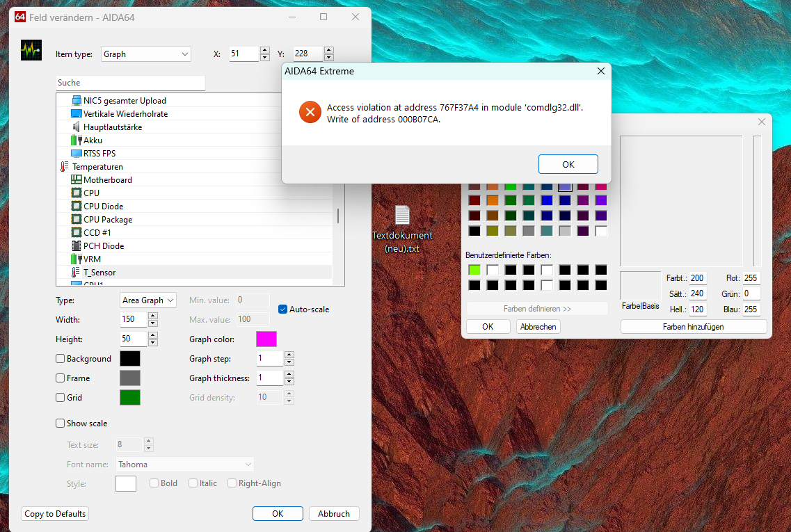The image size is (791, 532).
Task: Click the Farben hinzufügen button
Action: tap(693, 327)
